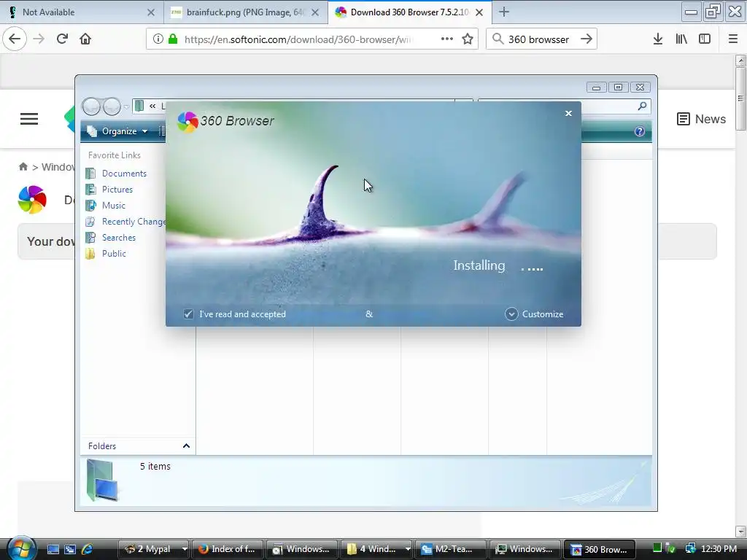Screen dimensions: 747x560
Task: Expand Customize options in installer
Action: pyautogui.click(x=534, y=314)
